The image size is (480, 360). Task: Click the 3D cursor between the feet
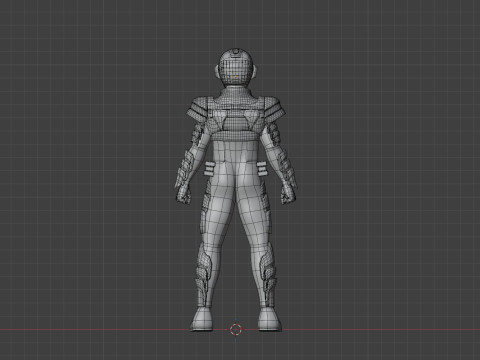pyautogui.click(x=236, y=329)
